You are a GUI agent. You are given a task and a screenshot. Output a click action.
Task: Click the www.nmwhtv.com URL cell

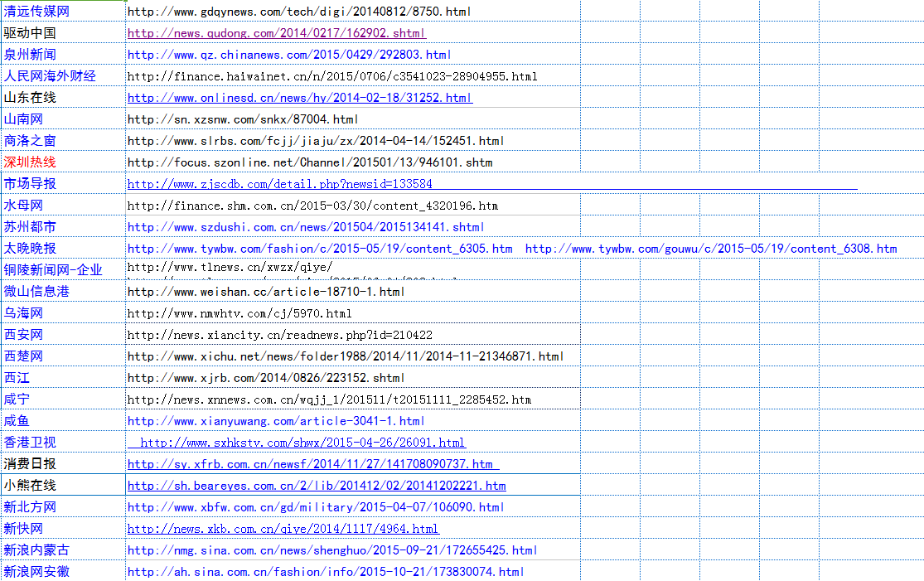click(x=353, y=313)
